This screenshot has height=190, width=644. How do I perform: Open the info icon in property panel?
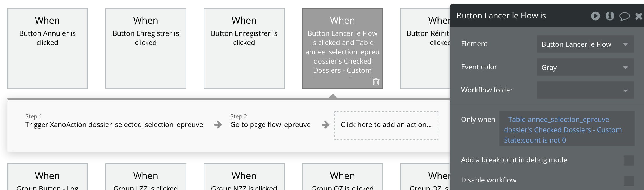610,16
